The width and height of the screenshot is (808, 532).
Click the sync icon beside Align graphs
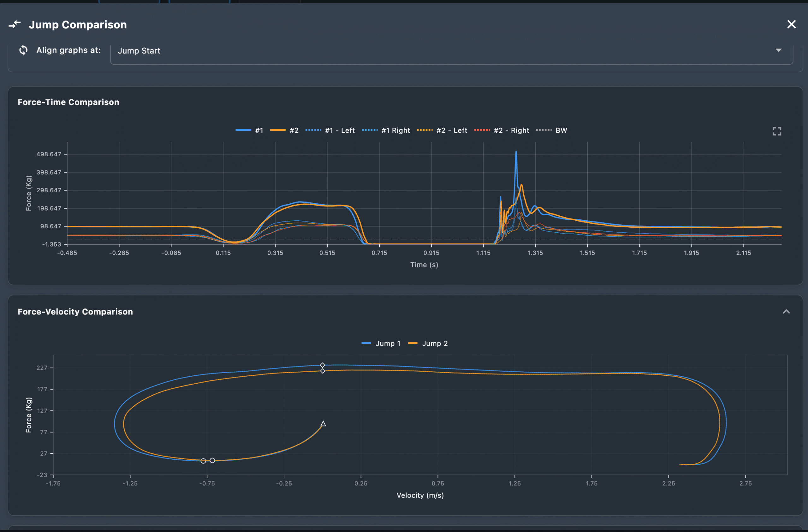click(x=23, y=50)
